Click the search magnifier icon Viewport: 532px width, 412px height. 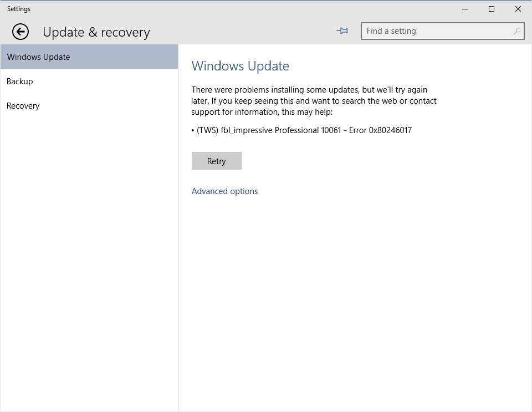516,31
